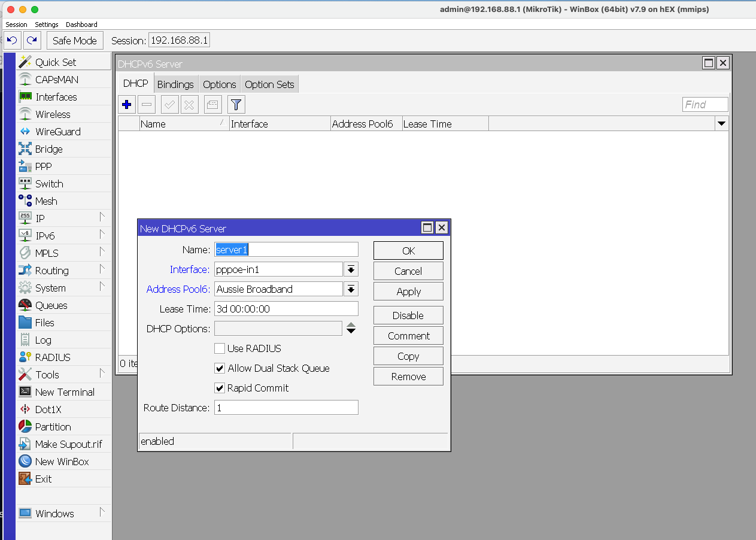Open the filter tool in DHCPv6 Server
This screenshot has height=540, width=756.
(236, 104)
